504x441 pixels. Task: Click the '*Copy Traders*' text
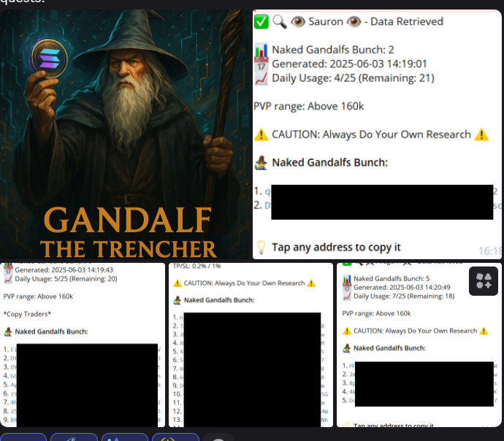(27, 314)
